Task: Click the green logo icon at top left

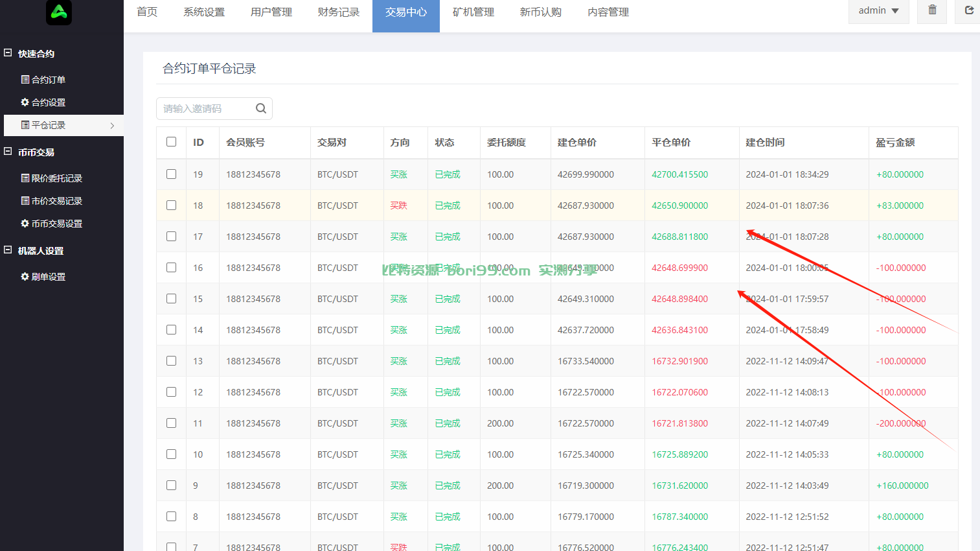Action: [59, 12]
